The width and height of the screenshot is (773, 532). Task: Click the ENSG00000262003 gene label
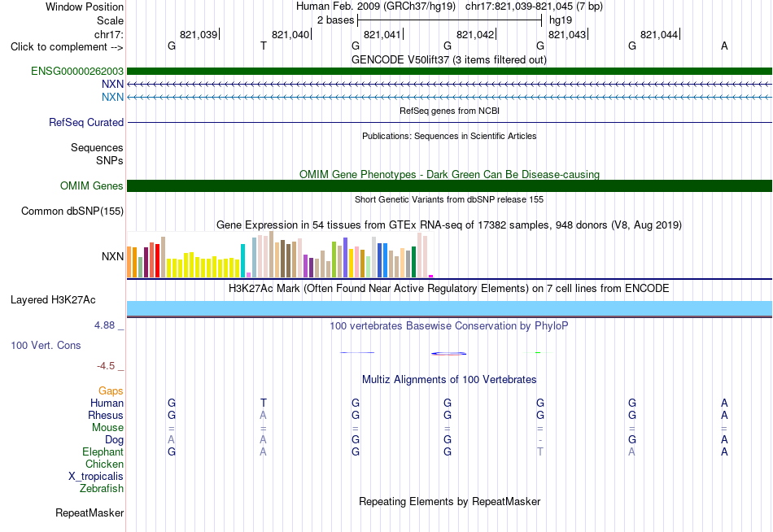(x=77, y=71)
